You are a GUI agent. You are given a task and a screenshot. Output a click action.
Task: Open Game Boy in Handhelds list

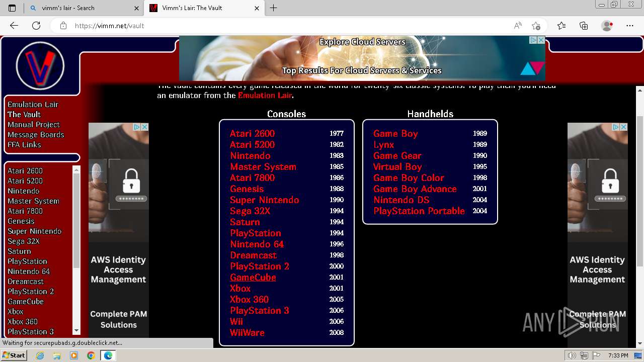[395, 134]
